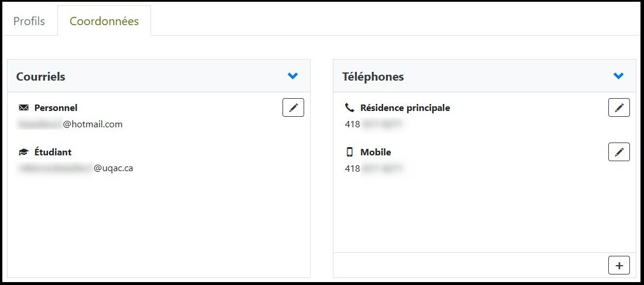Click the Personnel label
Screen dimensions: 644x285
[x=56, y=108]
